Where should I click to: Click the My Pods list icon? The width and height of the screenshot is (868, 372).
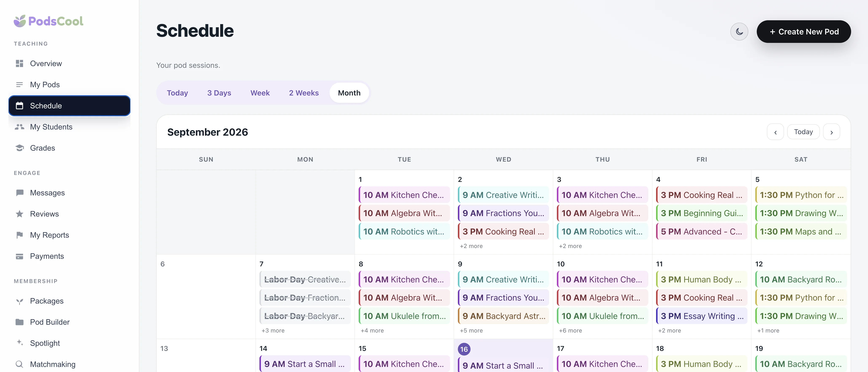[x=20, y=85]
